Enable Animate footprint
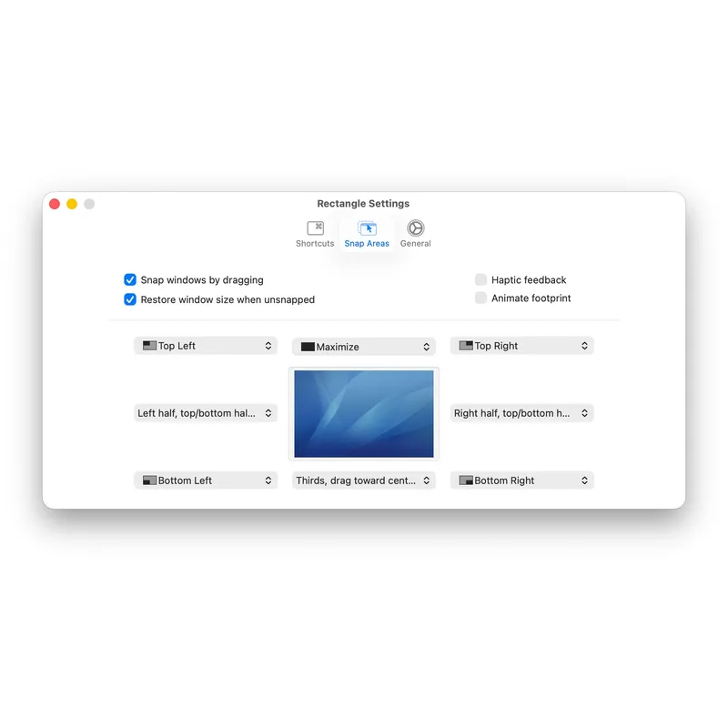 (x=480, y=298)
